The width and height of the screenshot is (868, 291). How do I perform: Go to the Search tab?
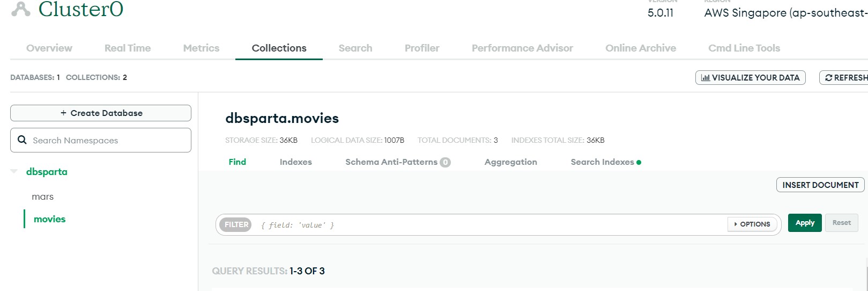coord(355,48)
